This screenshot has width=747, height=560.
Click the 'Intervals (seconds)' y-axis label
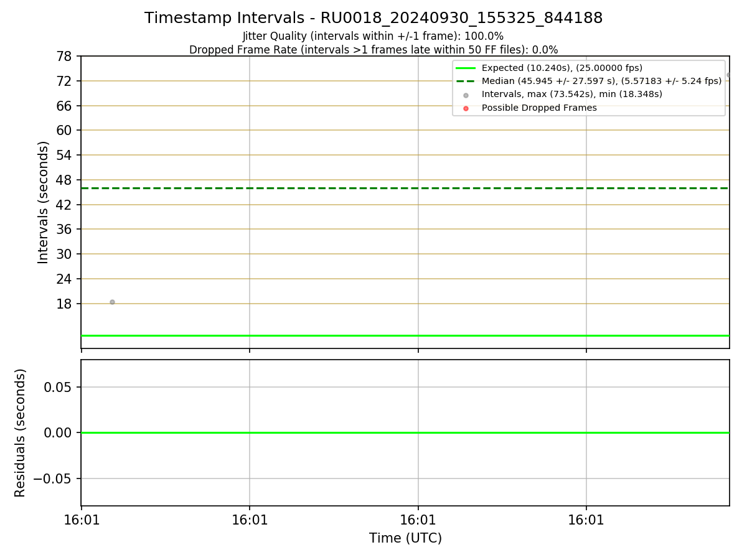pyautogui.click(x=43, y=202)
